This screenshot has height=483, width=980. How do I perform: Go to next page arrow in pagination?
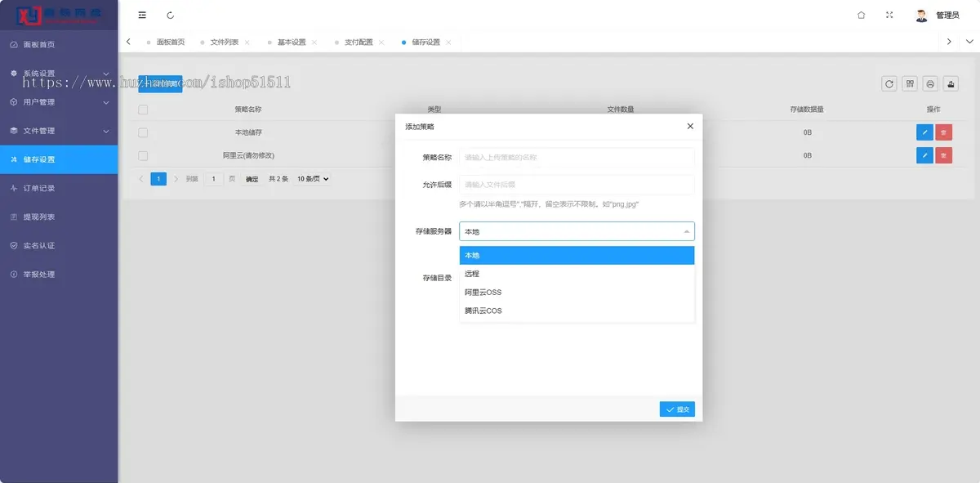176,178
